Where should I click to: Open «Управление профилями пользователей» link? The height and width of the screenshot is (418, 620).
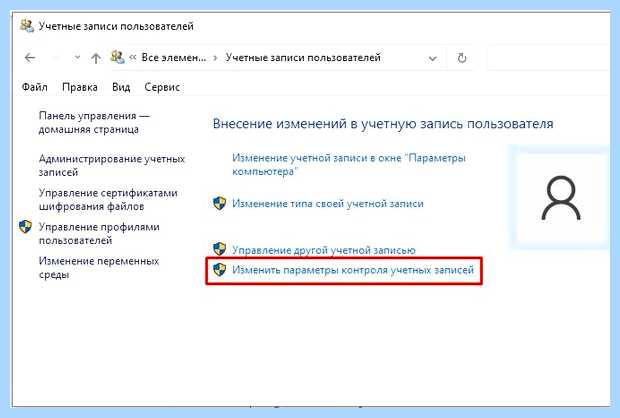99,233
